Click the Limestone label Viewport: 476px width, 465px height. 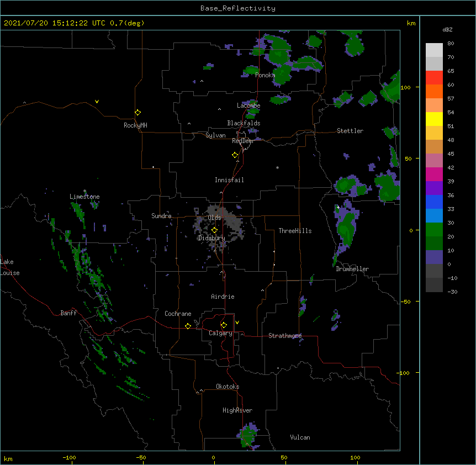[84, 197]
